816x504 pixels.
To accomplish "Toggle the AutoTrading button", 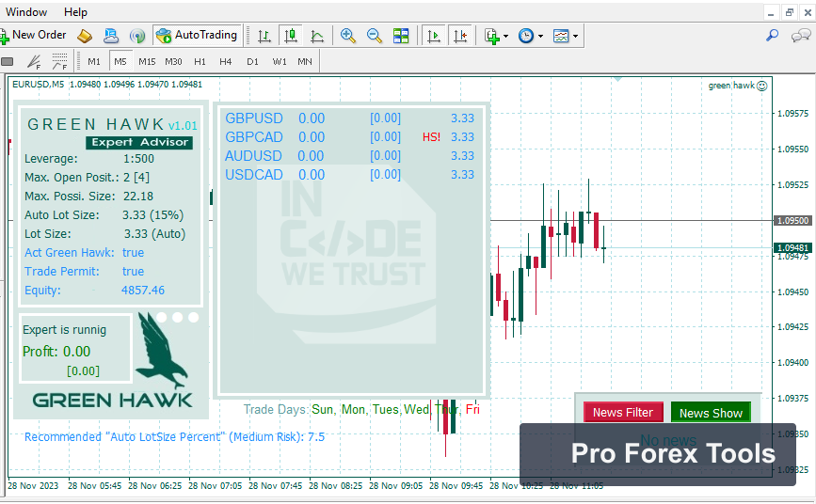I will (x=198, y=36).
